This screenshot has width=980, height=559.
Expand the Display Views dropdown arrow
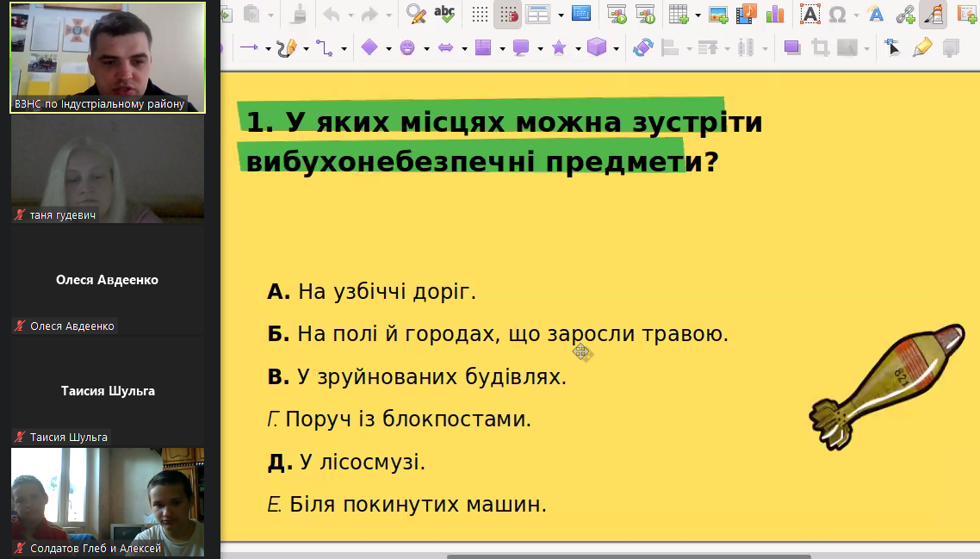[x=561, y=15]
